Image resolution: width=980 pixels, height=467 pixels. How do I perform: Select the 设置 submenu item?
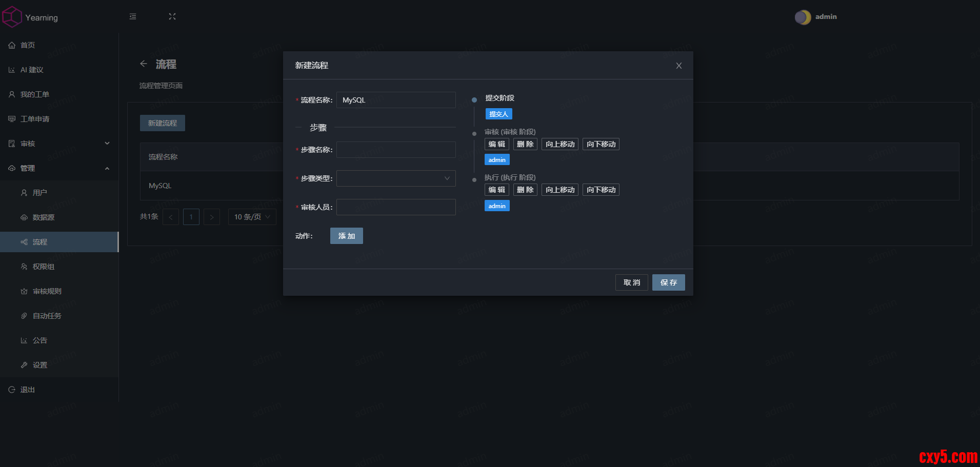(59, 365)
